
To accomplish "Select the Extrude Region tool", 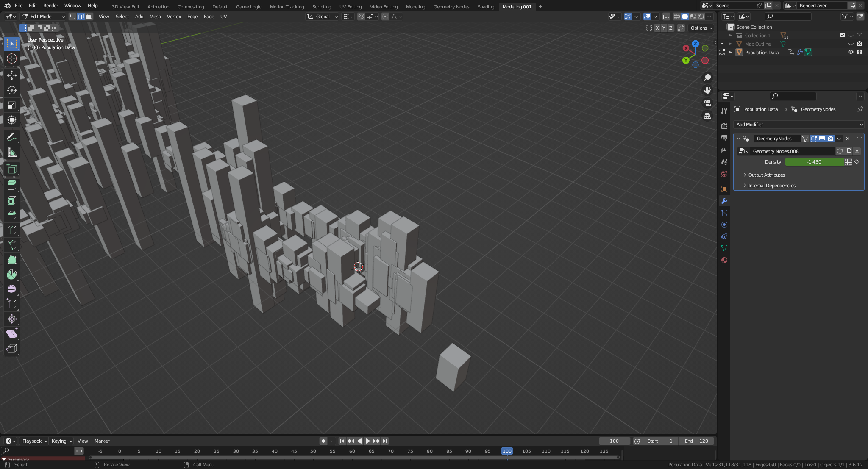I will point(12,185).
